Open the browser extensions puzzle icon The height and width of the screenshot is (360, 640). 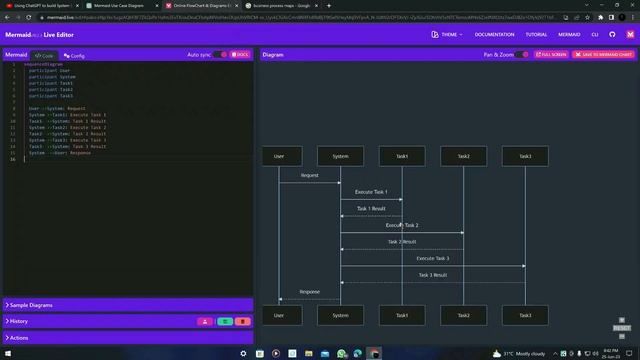click(600, 18)
